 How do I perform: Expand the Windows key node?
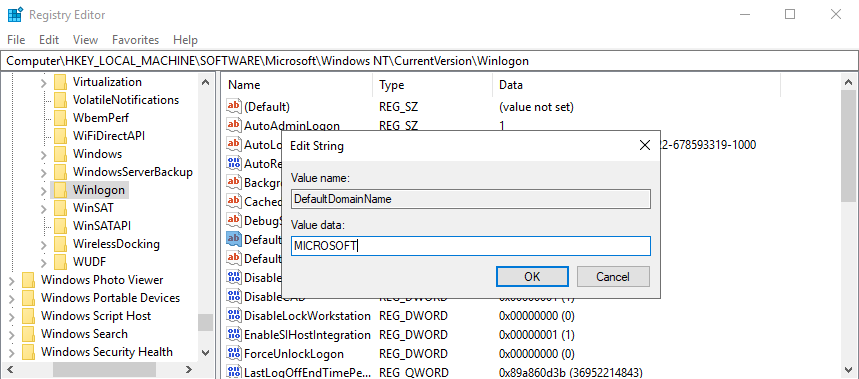click(44, 154)
